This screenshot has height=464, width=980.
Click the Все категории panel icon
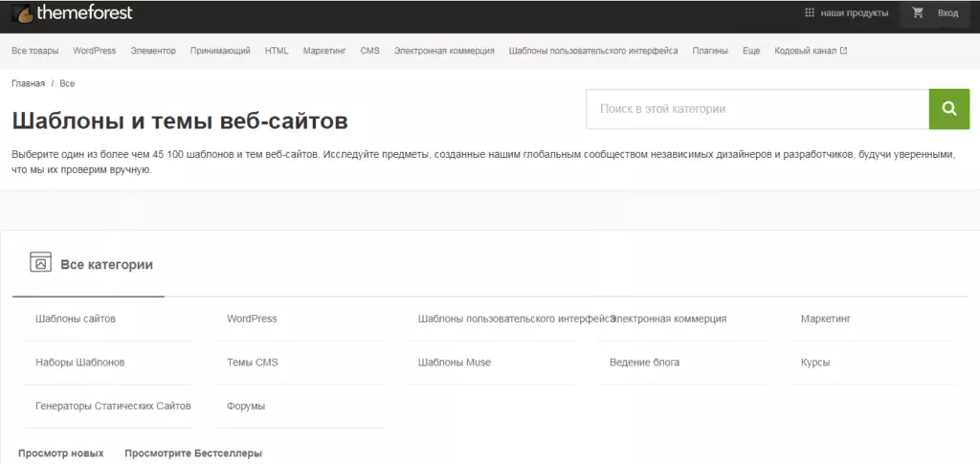40,262
